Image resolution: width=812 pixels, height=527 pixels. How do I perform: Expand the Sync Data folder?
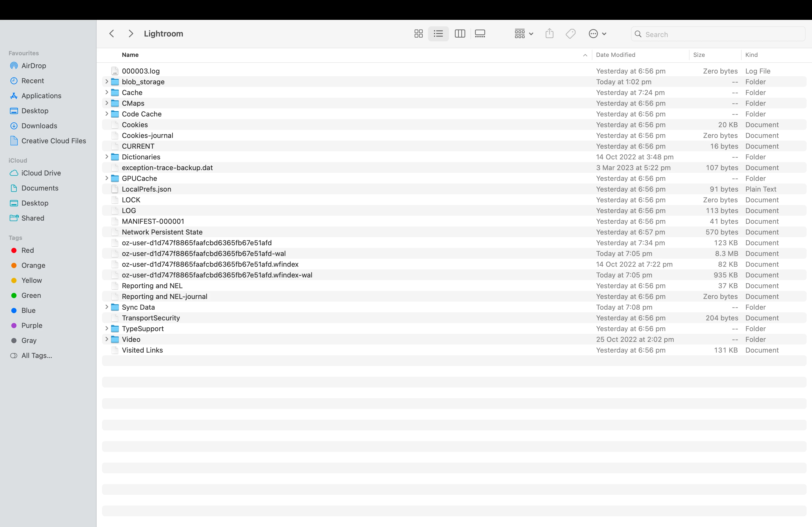click(106, 307)
